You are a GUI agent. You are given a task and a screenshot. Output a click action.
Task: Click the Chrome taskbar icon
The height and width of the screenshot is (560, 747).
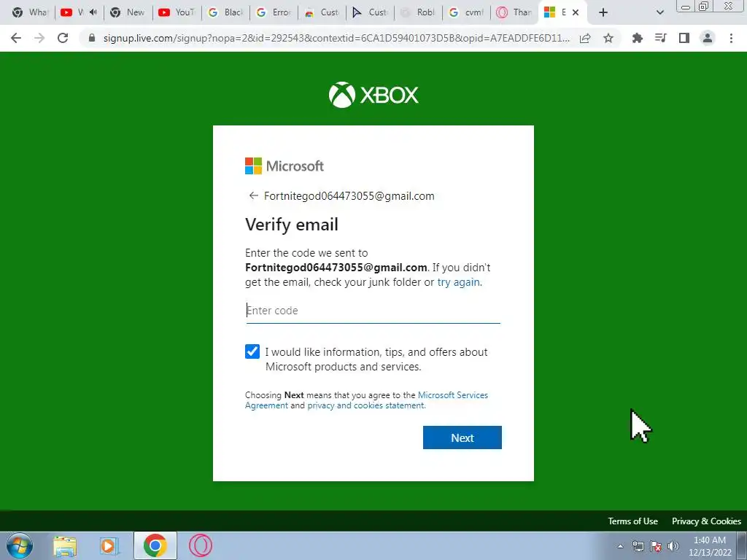155,545
